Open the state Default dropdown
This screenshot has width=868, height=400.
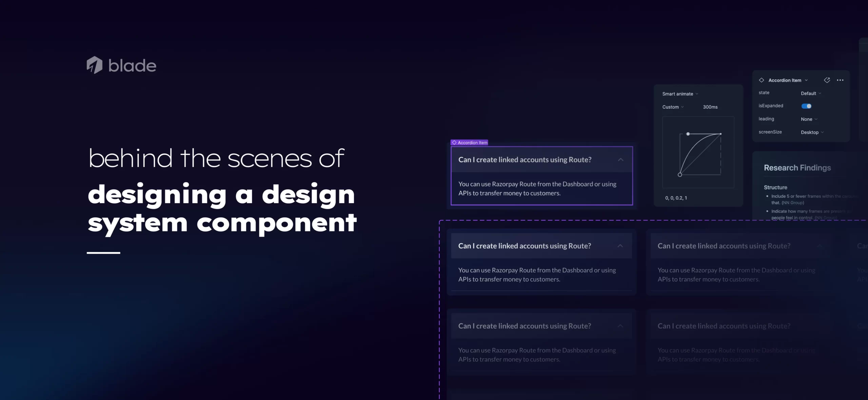(x=811, y=93)
